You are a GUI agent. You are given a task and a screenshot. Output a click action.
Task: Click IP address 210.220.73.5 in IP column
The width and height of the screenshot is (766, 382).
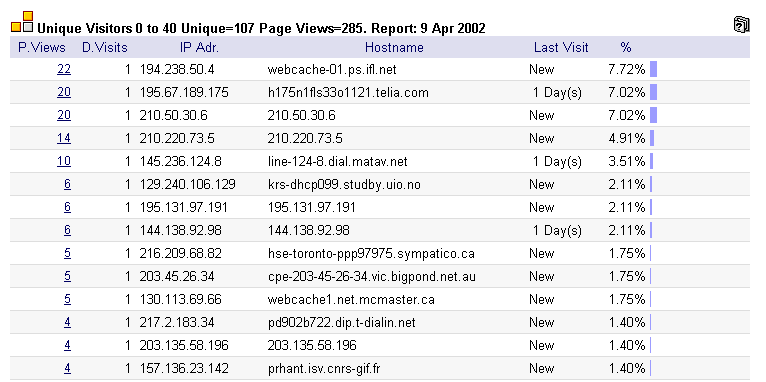coord(177,138)
